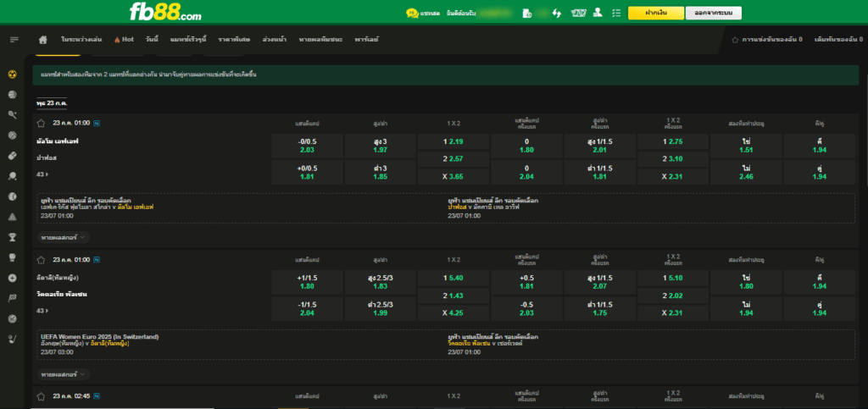Open the แมทช์เร็วๆนี้ upcoming matches tab
The image size is (868, 409).
click(188, 39)
